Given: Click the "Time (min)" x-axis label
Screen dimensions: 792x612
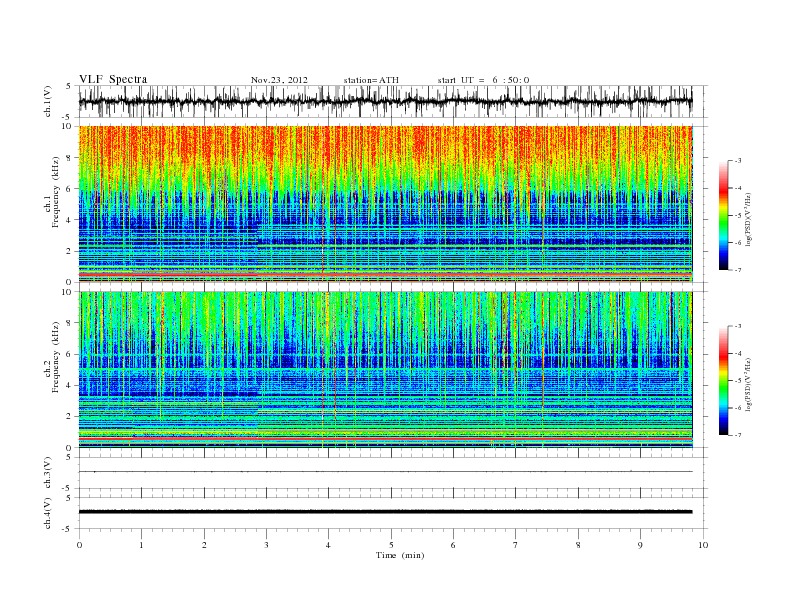Looking at the screenshot, I should coord(400,555).
